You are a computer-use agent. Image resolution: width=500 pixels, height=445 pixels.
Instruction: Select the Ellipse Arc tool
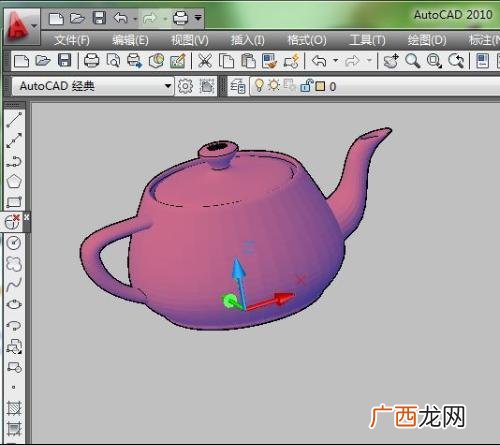[14, 325]
